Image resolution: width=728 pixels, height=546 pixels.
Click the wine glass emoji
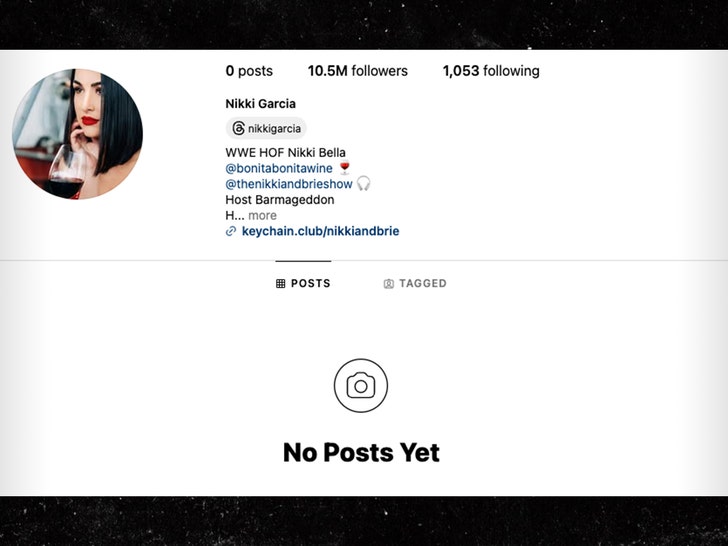pyautogui.click(x=344, y=168)
